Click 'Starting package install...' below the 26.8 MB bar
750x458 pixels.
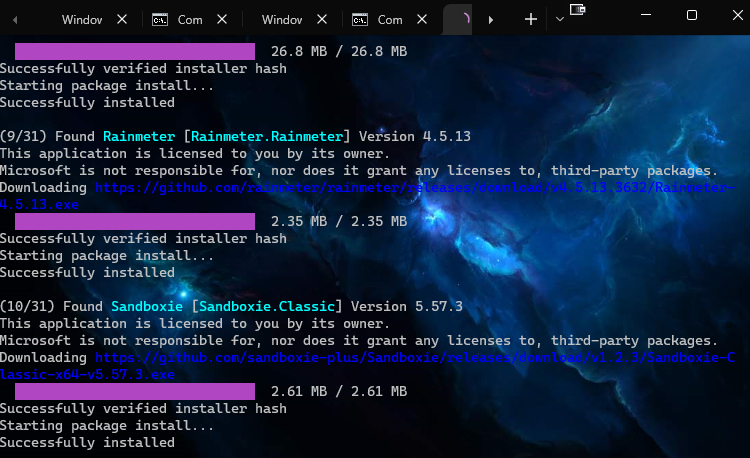107,86
